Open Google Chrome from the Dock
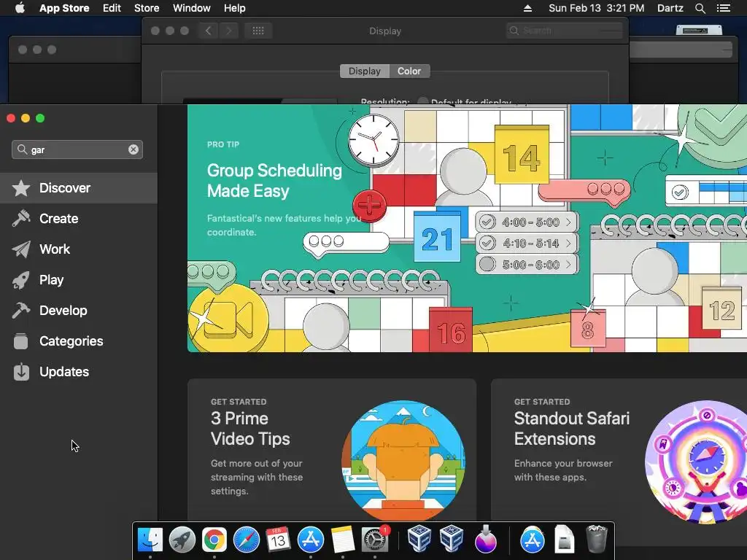This screenshot has height=560, width=747. coord(214,540)
